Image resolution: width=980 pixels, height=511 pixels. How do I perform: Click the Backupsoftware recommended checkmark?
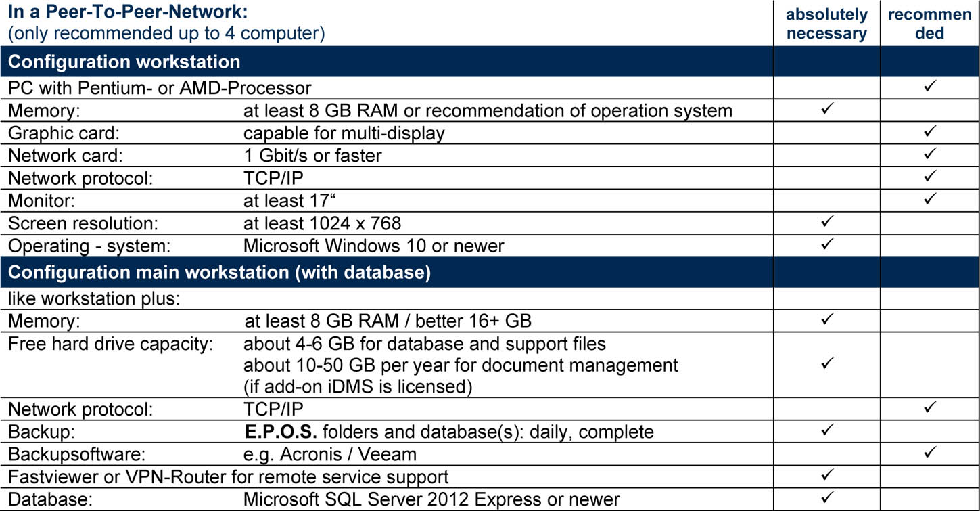pyautogui.click(x=930, y=451)
